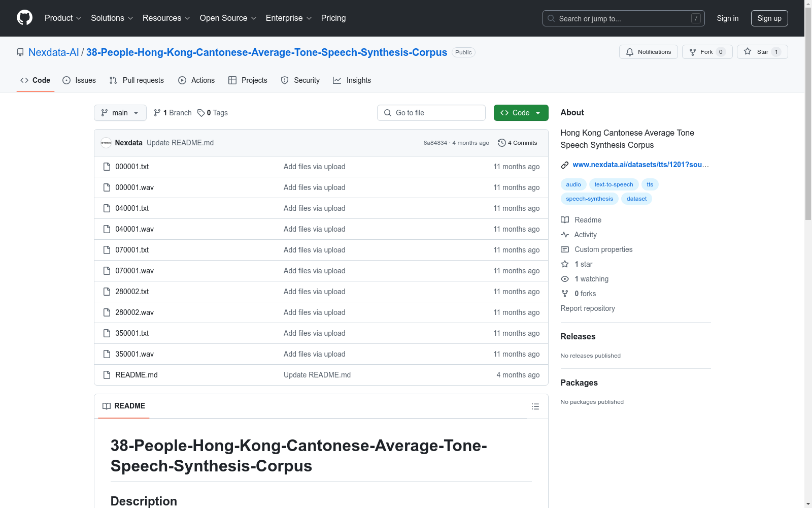This screenshot has height=508, width=812.
Task: Expand the Open Source menu
Action: coord(228,18)
